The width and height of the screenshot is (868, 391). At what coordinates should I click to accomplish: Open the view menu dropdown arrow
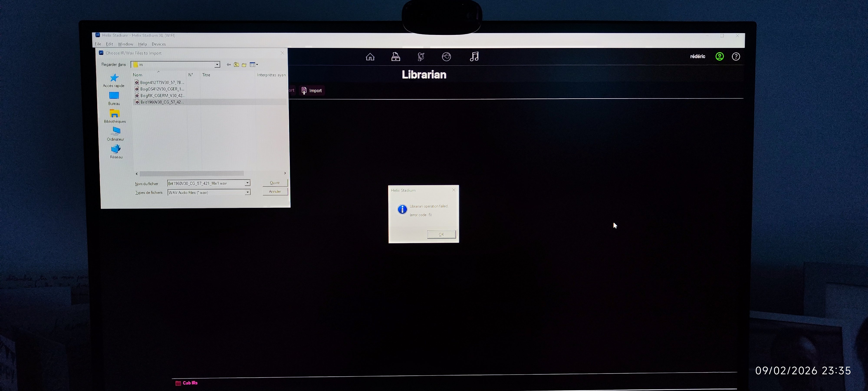tap(257, 65)
